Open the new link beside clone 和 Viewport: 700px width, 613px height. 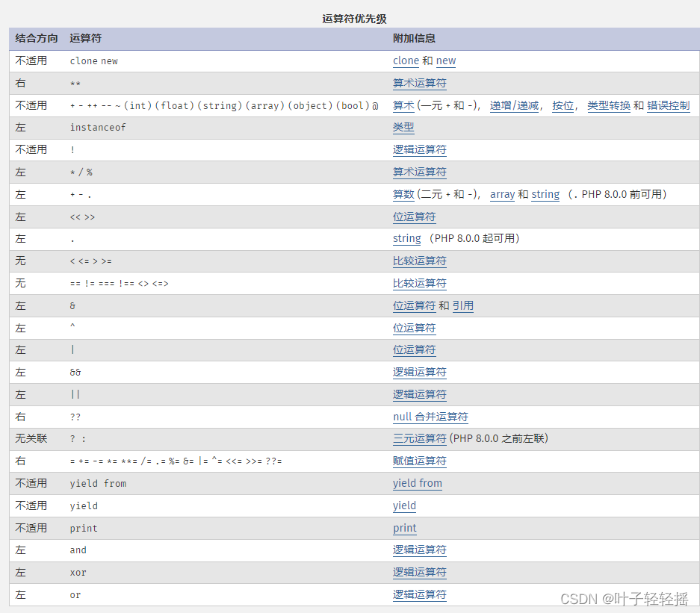[x=446, y=60]
